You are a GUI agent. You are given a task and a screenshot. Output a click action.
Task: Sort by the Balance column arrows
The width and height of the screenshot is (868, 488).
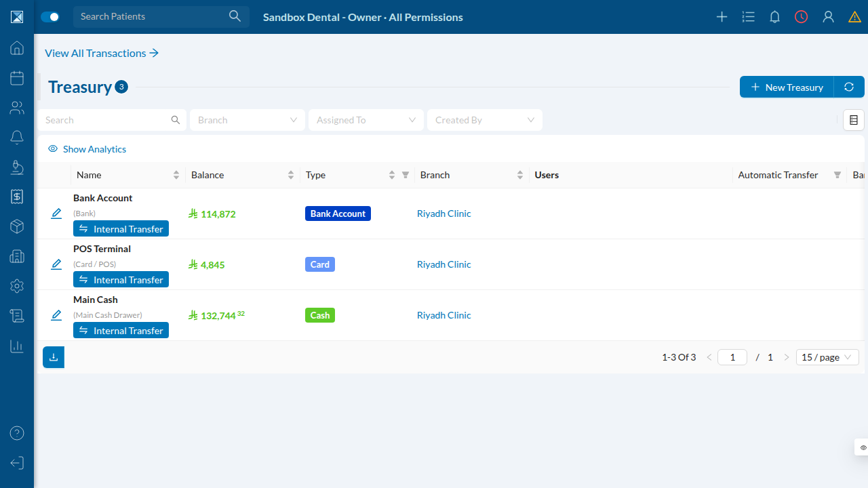coord(291,175)
